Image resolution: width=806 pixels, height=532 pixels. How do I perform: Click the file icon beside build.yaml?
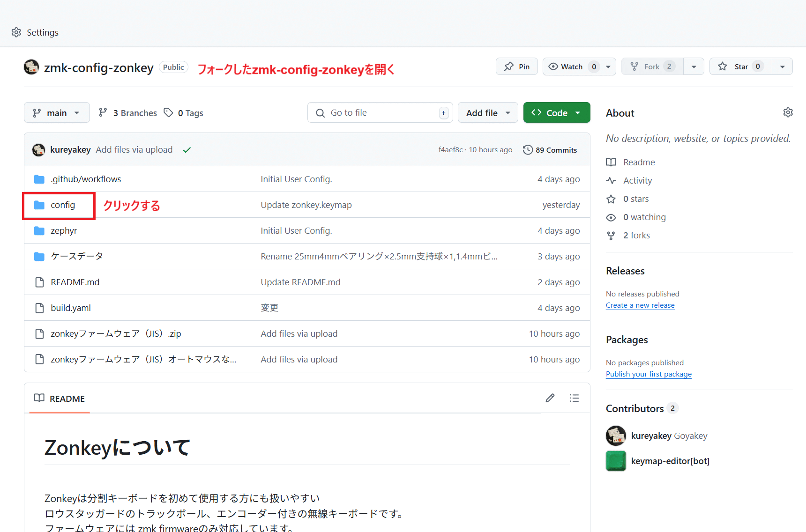[39, 308]
